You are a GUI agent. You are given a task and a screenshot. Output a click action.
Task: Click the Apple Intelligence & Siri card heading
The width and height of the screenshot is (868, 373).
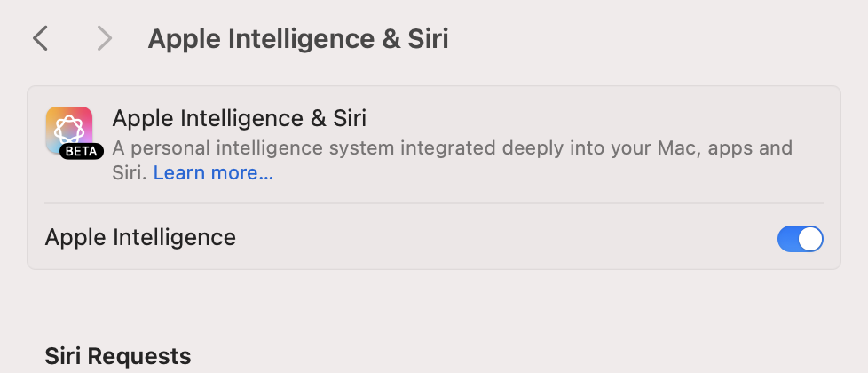click(239, 118)
